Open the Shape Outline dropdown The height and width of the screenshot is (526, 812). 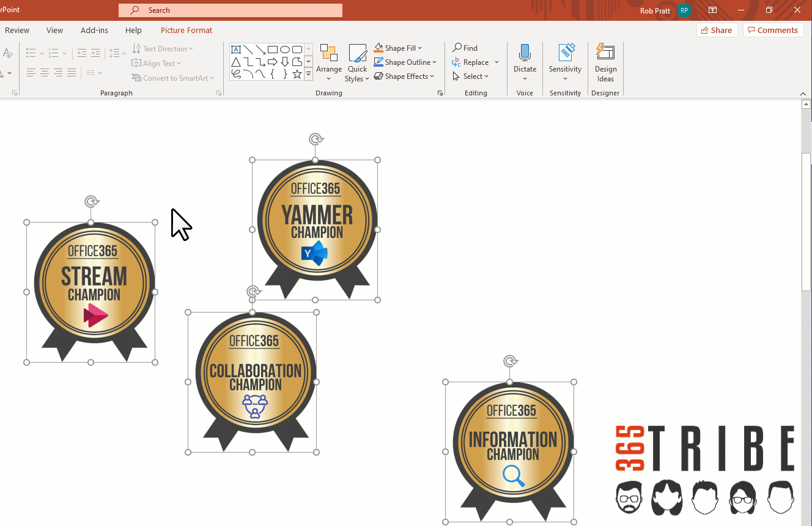[407, 62]
